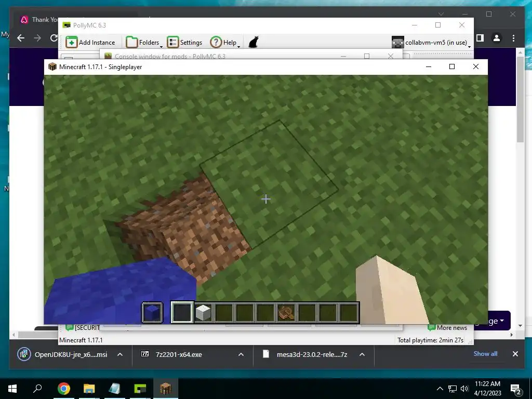Open the 7z2201-x64.exe download item
The width and height of the screenshot is (532, 399).
pyautogui.click(x=171, y=354)
